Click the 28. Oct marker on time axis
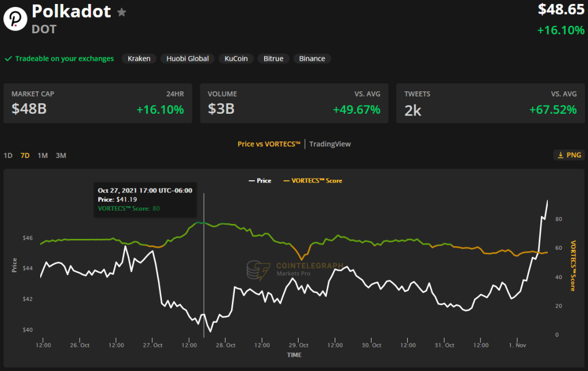This screenshot has height=371, width=588. (x=226, y=345)
